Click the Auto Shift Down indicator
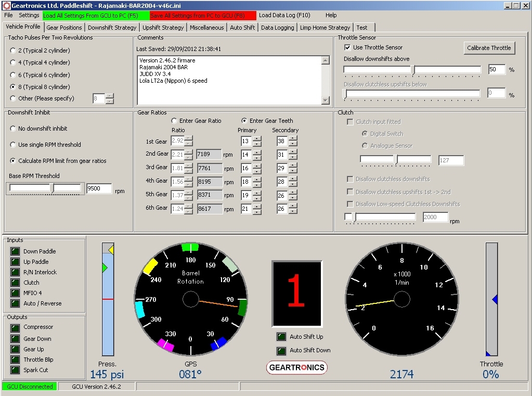The height and width of the screenshot is (396, 532). (281, 350)
